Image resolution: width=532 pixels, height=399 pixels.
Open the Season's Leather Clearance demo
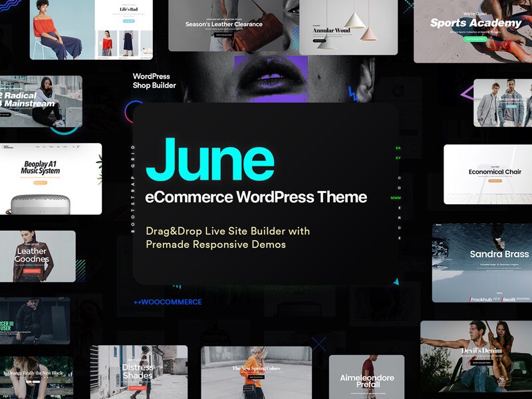tap(223, 25)
